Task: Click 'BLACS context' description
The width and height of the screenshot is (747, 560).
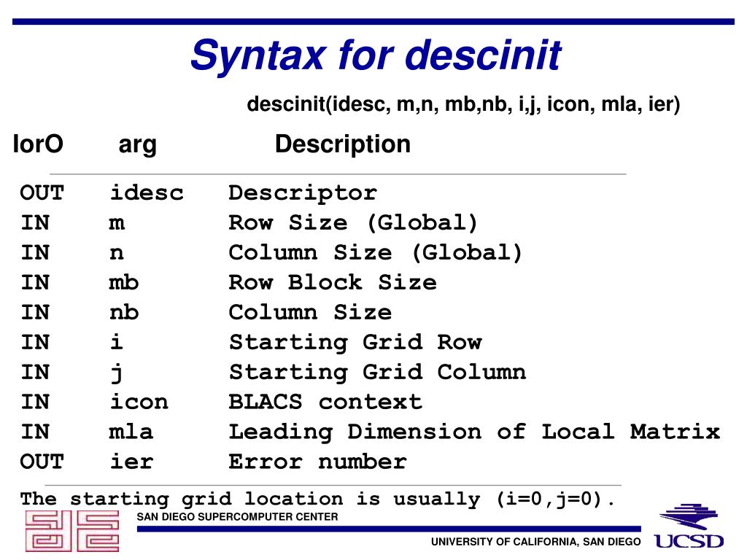Action: point(325,402)
